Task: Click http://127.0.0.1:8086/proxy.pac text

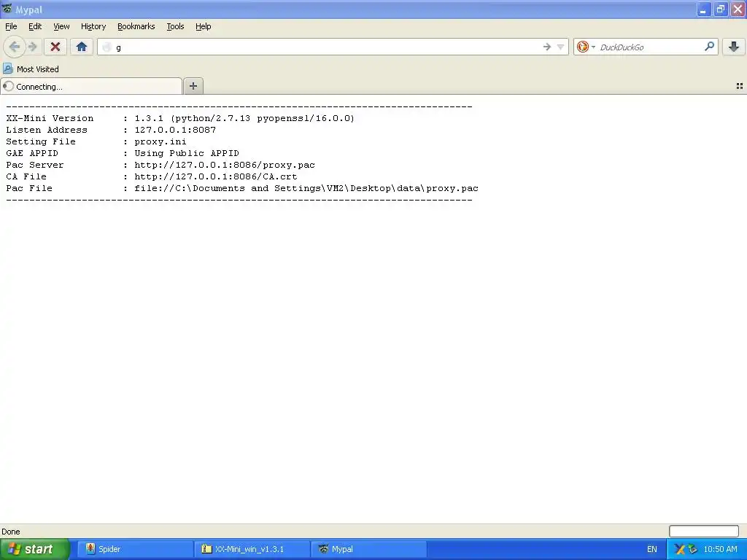Action: click(x=225, y=165)
